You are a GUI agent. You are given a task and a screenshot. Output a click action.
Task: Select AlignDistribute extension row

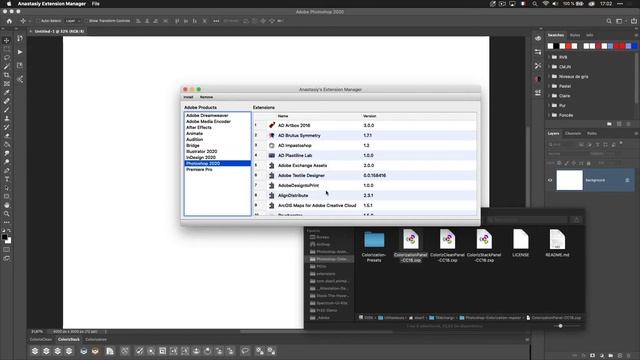364,196
